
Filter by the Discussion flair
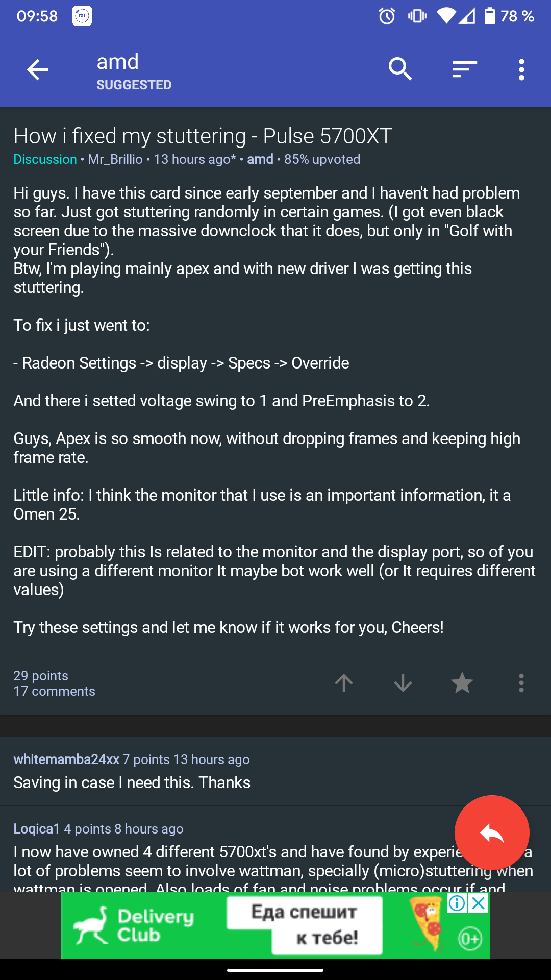[x=45, y=159]
